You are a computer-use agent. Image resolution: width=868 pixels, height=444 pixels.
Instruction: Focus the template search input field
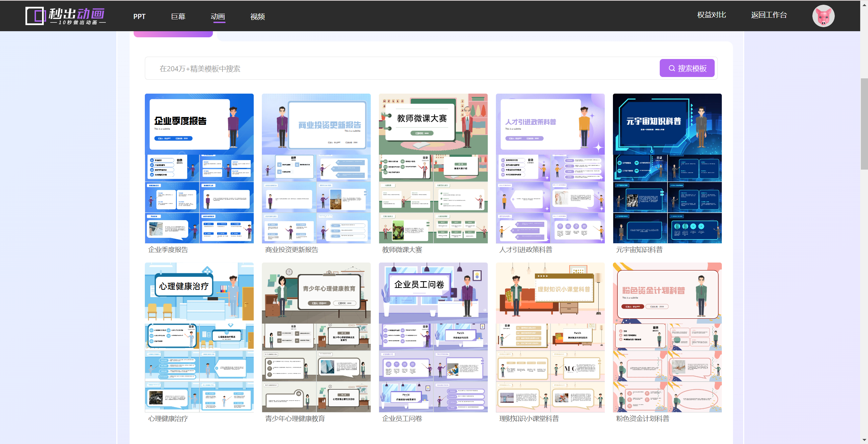coord(402,69)
